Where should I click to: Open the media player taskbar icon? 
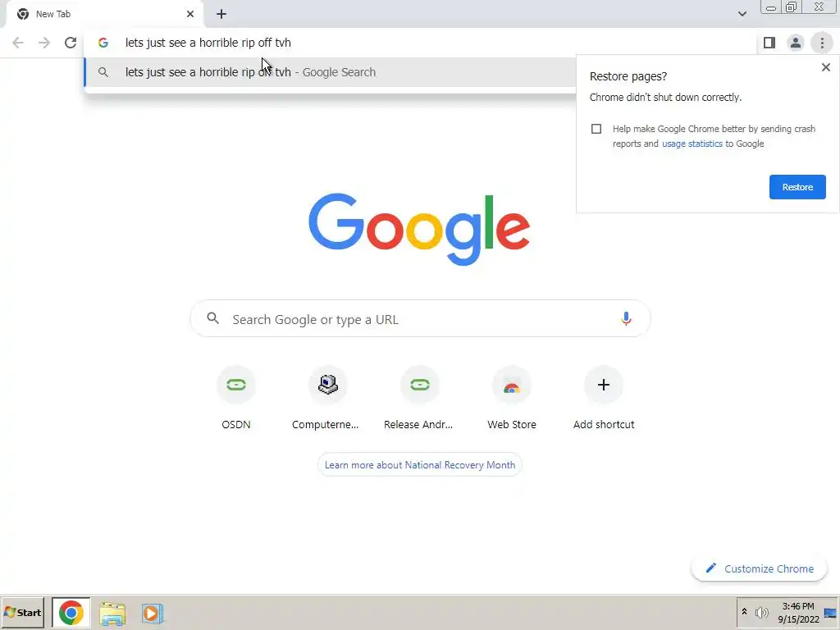[152, 614]
